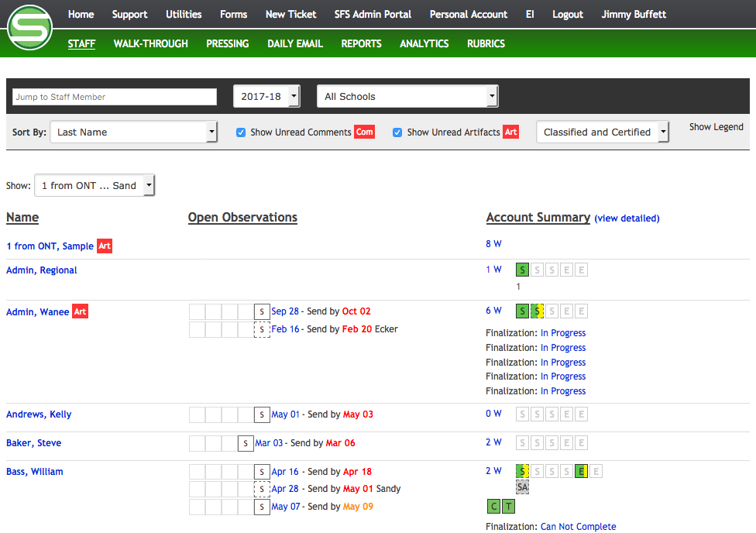Click the gray SA box for Bass, William
The width and height of the screenshot is (756, 533).
pyautogui.click(x=523, y=487)
